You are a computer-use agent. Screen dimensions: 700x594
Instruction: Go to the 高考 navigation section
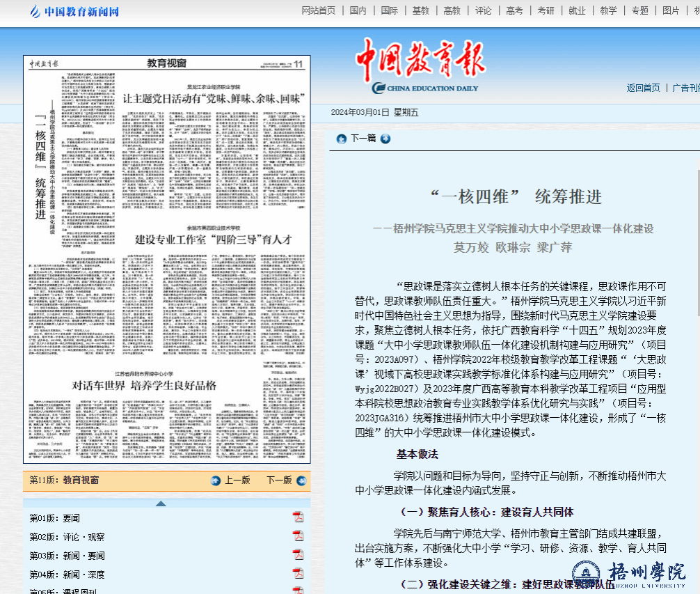click(514, 10)
